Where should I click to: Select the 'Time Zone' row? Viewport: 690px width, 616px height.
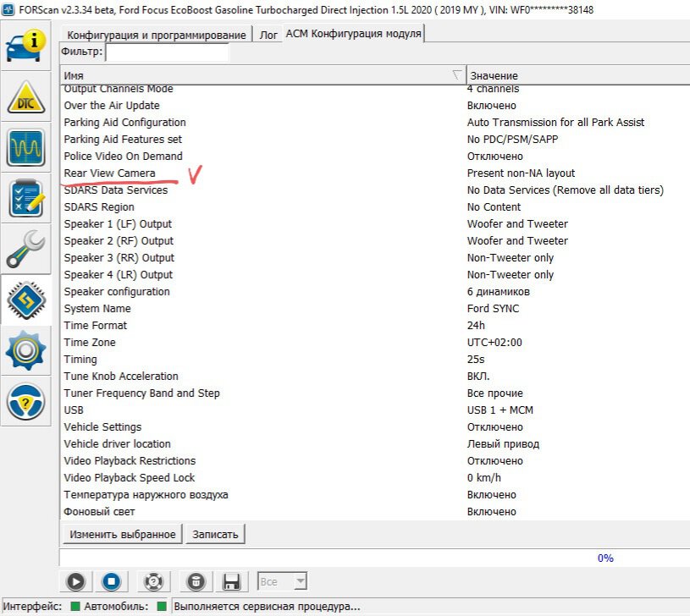(375, 343)
